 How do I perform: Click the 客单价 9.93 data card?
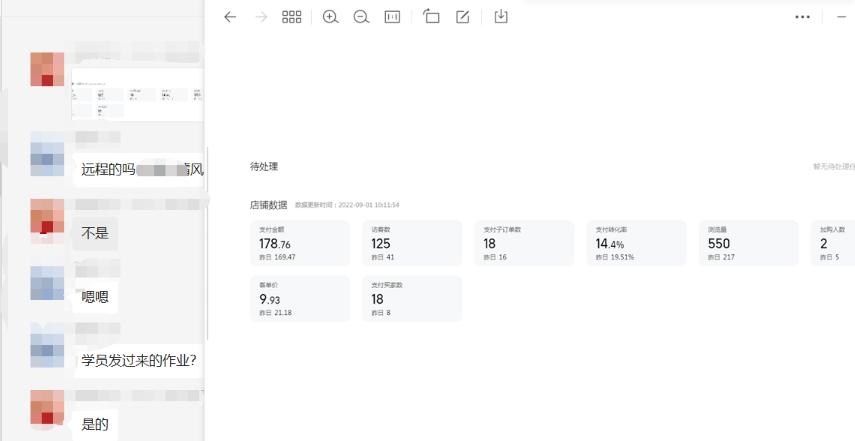click(300, 298)
